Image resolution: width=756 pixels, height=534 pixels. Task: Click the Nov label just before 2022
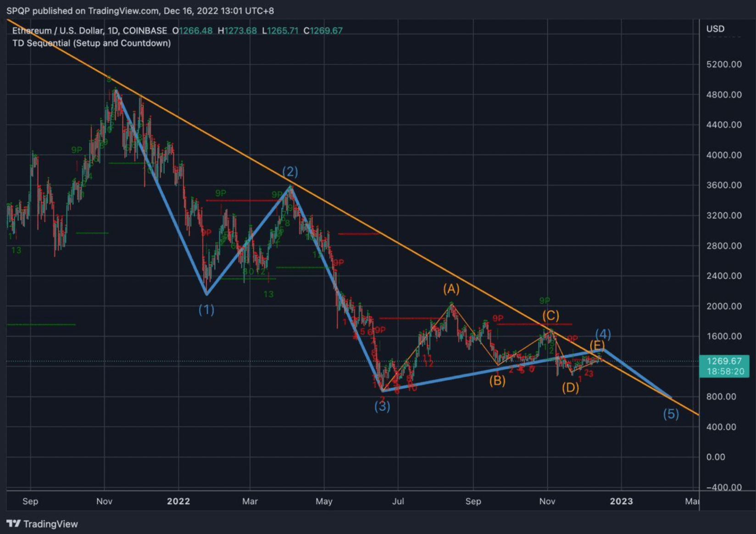point(104,501)
